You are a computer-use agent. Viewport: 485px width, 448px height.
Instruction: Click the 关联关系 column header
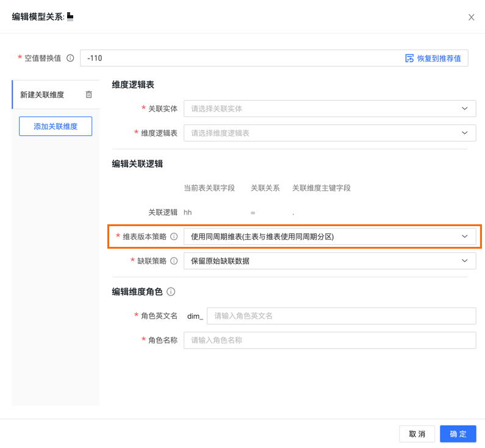265,188
